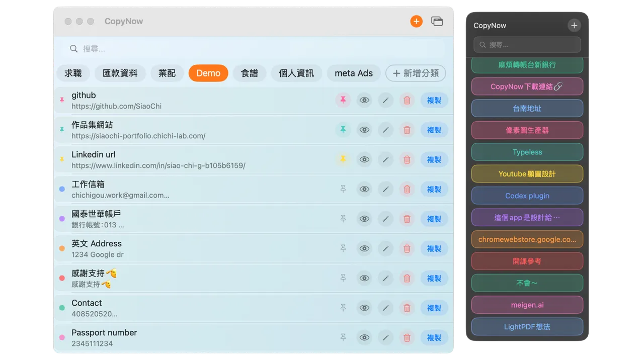Click plus button in CopyNow mini panel

tap(574, 25)
